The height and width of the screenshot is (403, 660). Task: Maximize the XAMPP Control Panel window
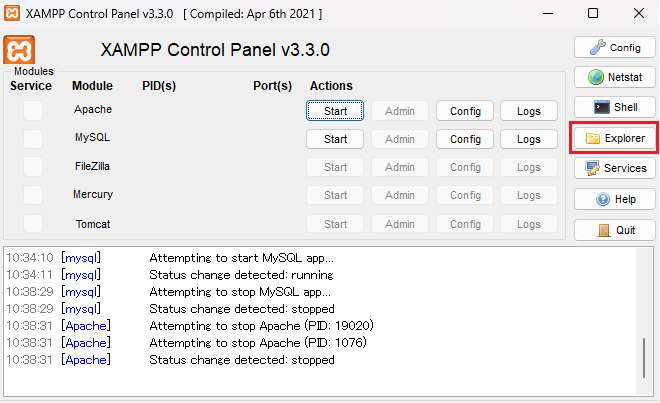point(592,14)
